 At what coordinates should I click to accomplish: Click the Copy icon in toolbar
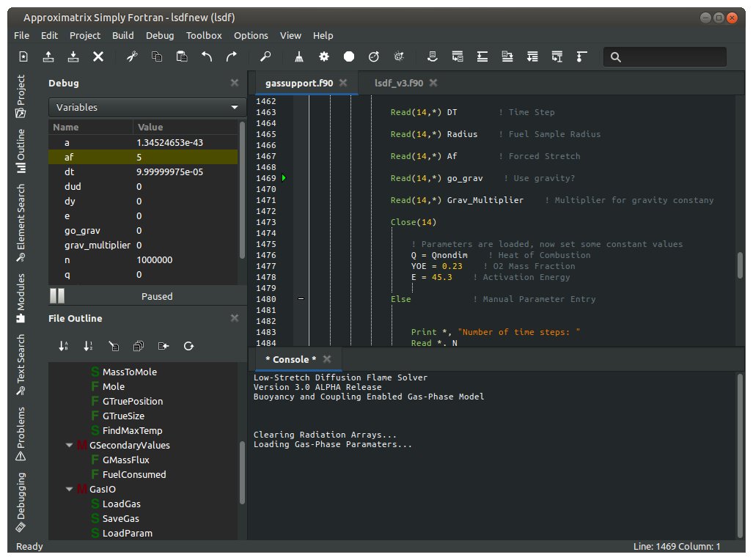[157, 56]
